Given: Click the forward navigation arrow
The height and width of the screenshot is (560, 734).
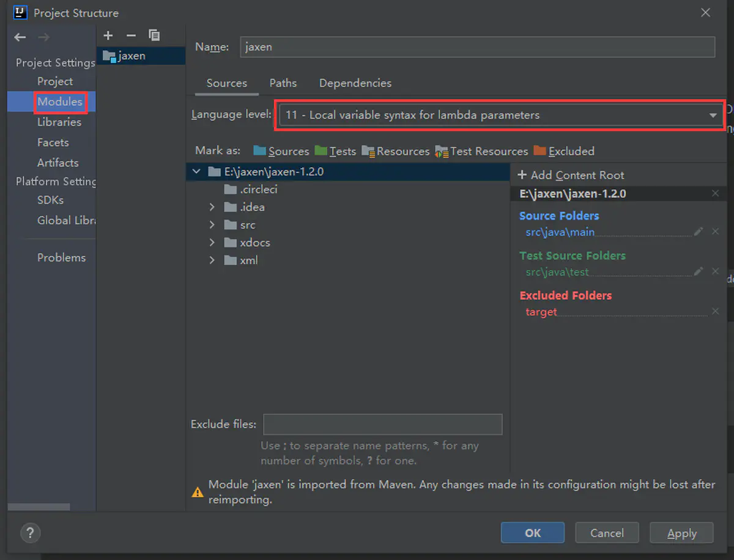Looking at the screenshot, I should tap(43, 37).
